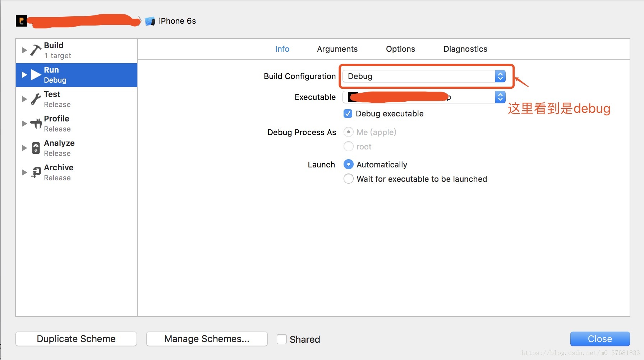Image resolution: width=644 pixels, height=360 pixels.
Task: Click the Duplicate Scheme button
Action: click(x=76, y=339)
